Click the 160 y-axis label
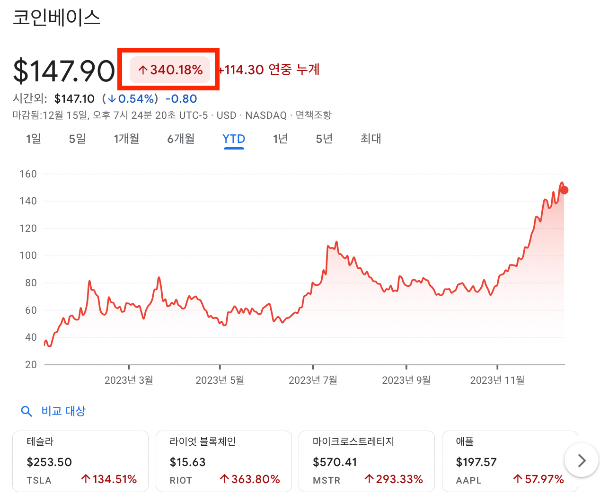 [28, 174]
